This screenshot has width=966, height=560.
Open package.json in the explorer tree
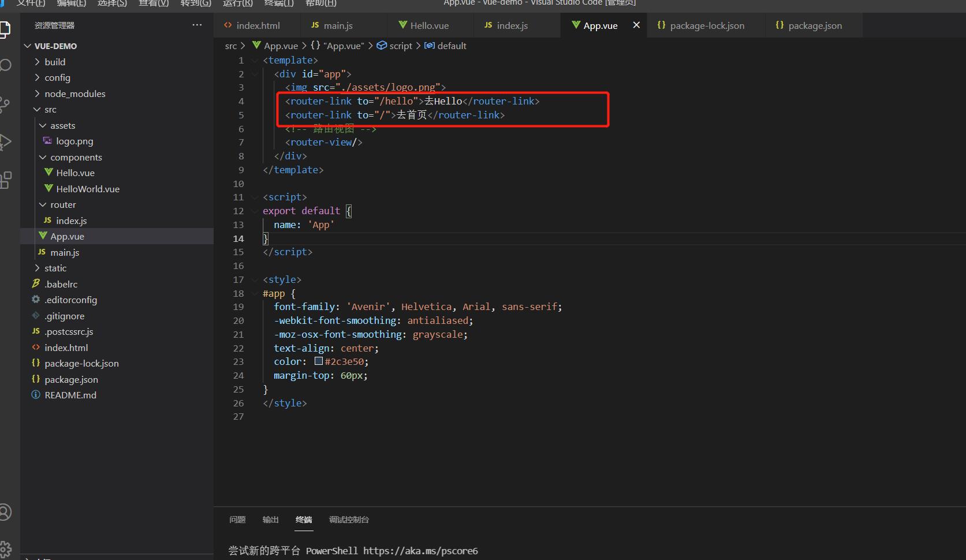pos(71,379)
